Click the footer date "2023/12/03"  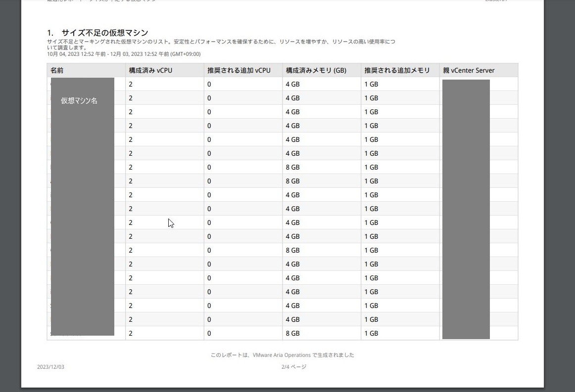[x=50, y=367]
